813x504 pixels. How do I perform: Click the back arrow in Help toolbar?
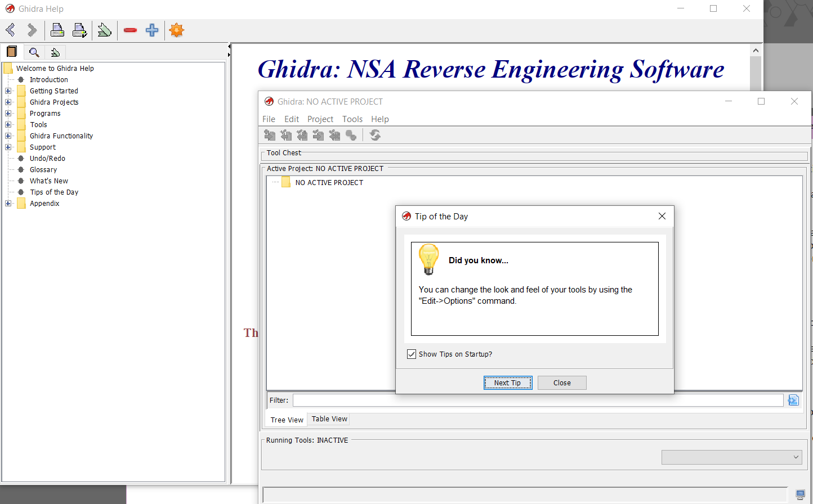pos(10,30)
